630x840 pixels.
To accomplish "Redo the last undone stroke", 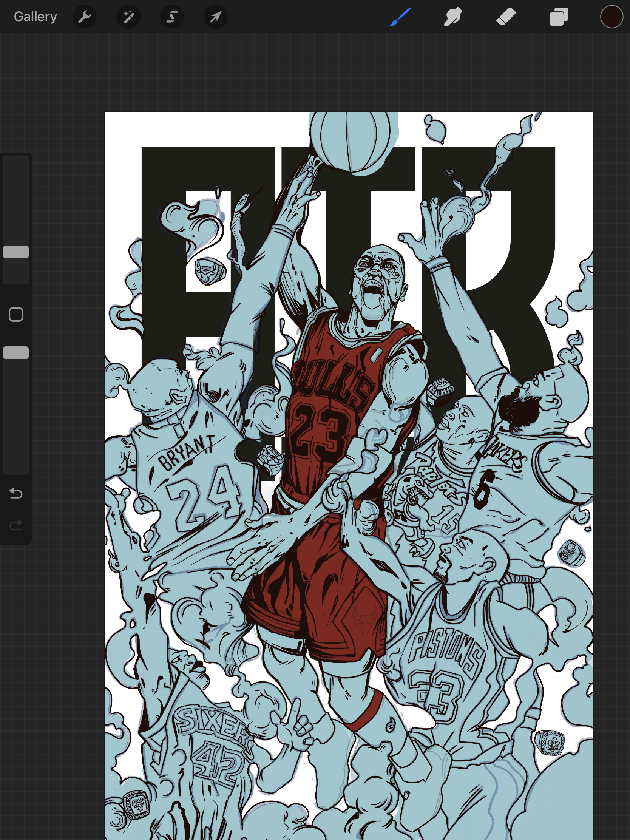I will (16, 525).
